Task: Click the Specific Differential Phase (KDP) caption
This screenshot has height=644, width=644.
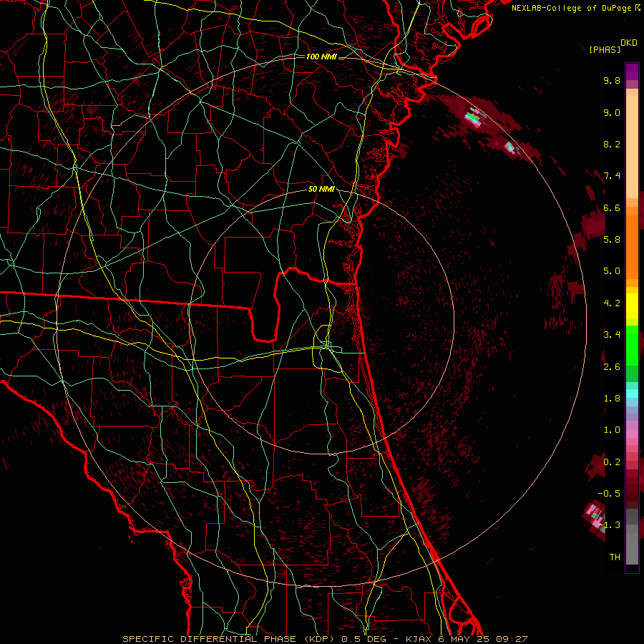Action: [x=228, y=639]
